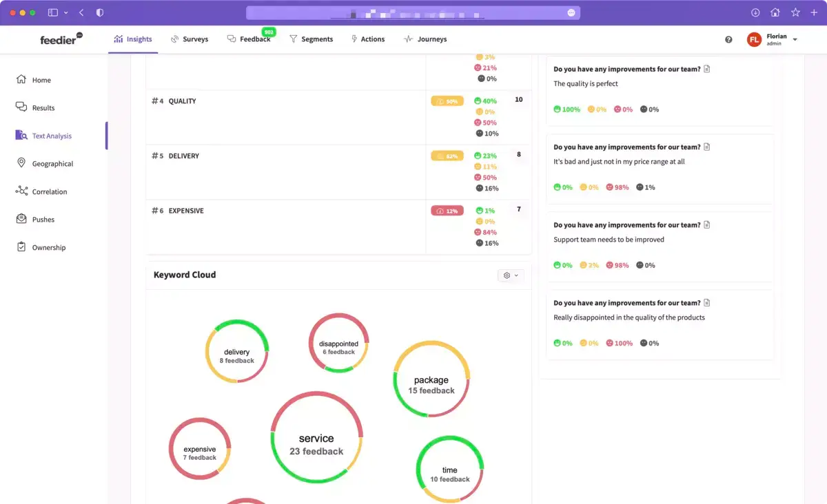Open Pushes in the sidebar

click(x=43, y=220)
